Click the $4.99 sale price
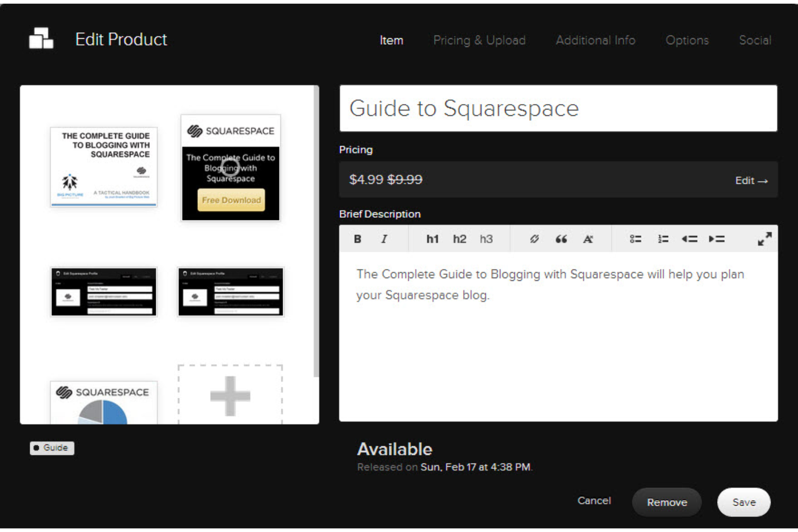This screenshot has width=798, height=532. pyautogui.click(x=366, y=179)
